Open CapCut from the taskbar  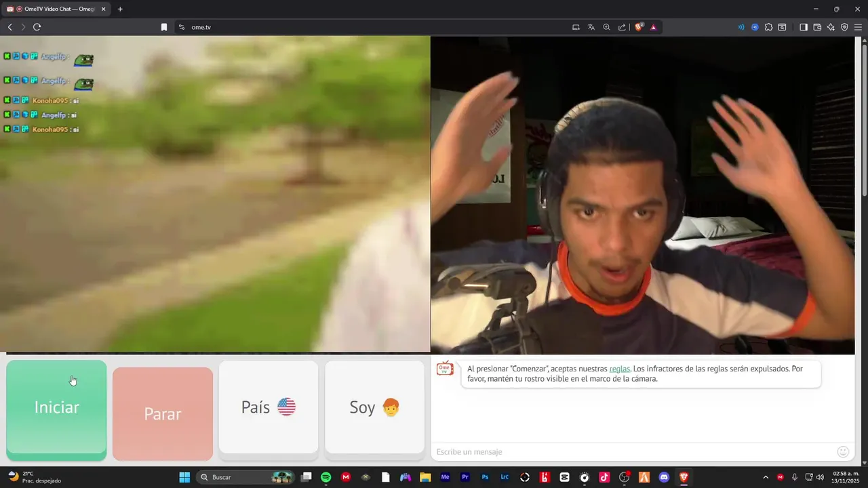pos(564,477)
